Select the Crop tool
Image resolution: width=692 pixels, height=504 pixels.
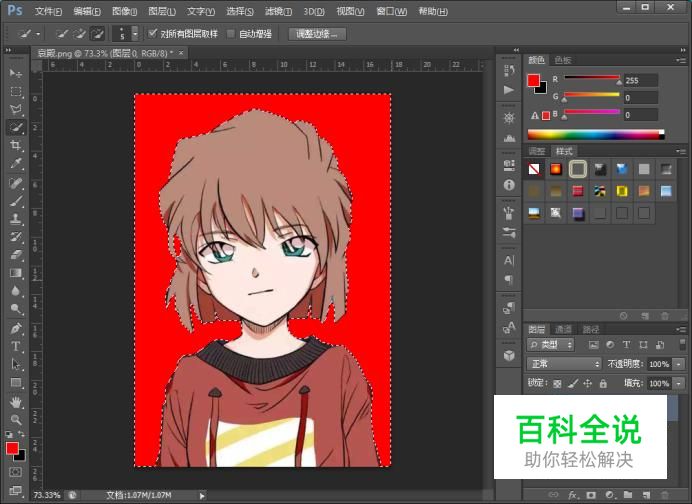[16, 146]
